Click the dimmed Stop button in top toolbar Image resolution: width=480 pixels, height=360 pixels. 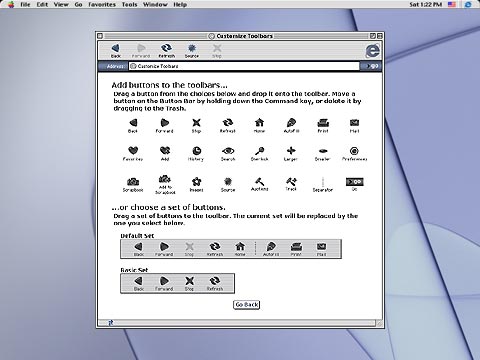pos(217,51)
